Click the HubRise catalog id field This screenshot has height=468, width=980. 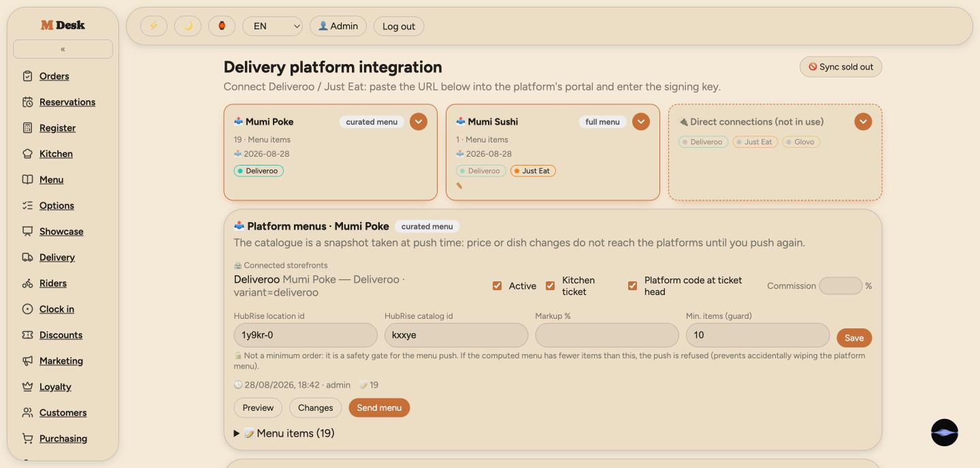(456, 335)
